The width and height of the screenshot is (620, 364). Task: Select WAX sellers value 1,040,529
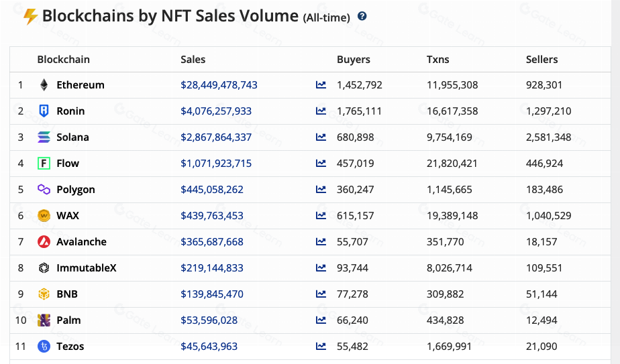[x=548, y=215]
